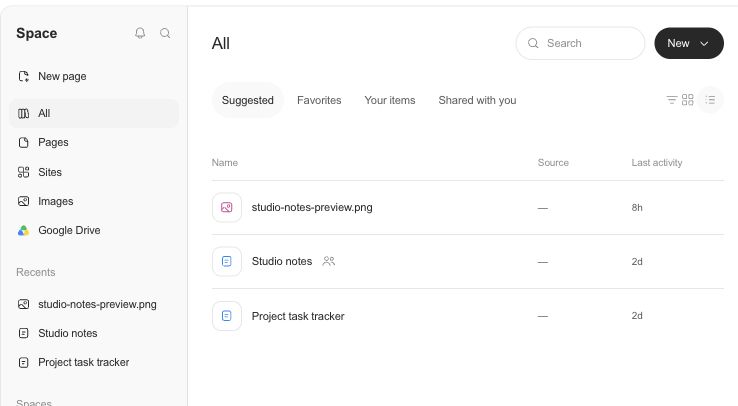Click the Source column header
Screen dimensions: 738x406
click(x=553, y=163)
